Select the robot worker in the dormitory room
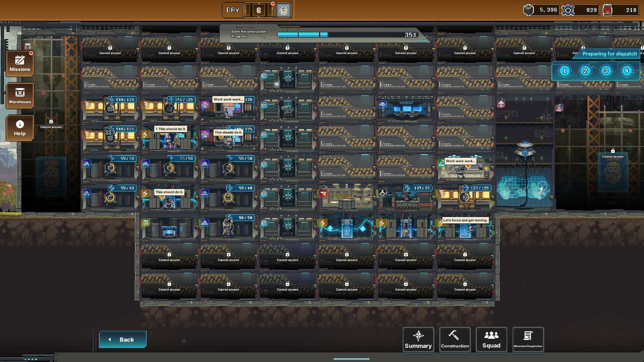 click(x=460, y=172)
